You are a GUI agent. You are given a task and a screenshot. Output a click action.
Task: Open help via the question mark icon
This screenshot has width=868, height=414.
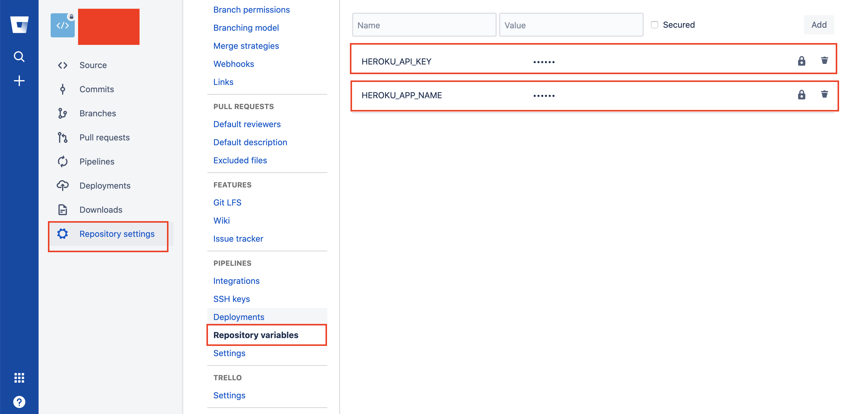click(x=19, y=401)
